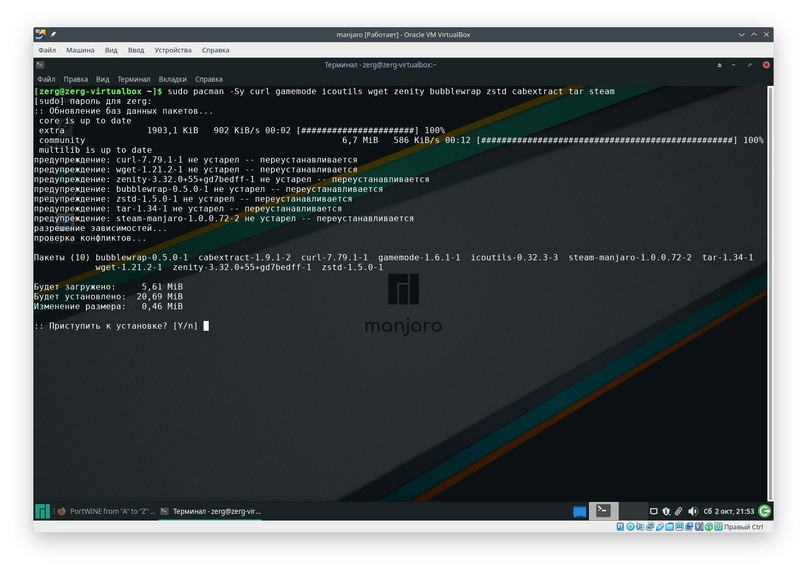Open terminal Правка menu

click(76, 79)
